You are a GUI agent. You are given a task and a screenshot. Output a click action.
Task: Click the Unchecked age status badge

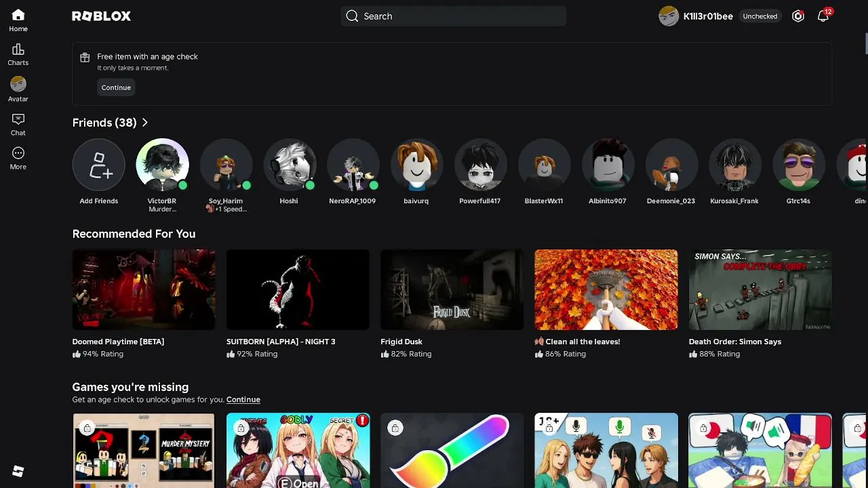[x=760, y=16]
